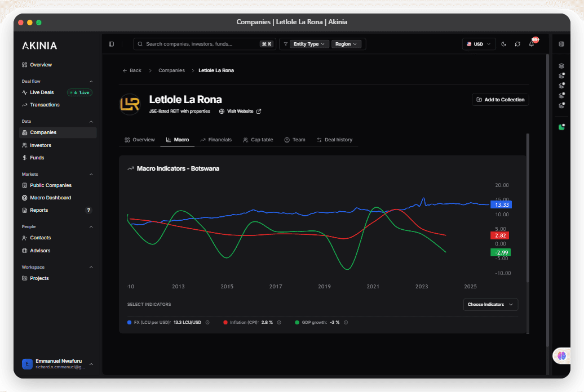Click the search companies input field
Image resolution: width=584 pixels, height=392 pixels.
coord(204,44)
